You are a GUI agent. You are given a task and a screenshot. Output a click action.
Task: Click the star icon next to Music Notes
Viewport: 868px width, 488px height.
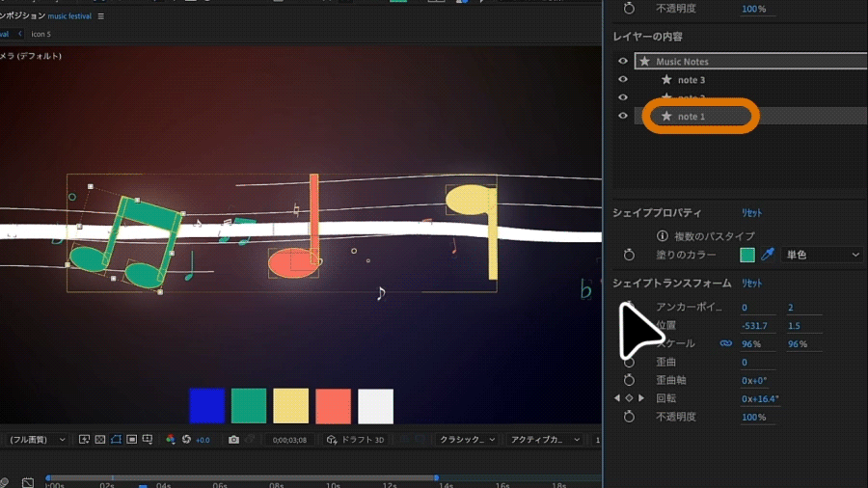(x=645, y=62)
